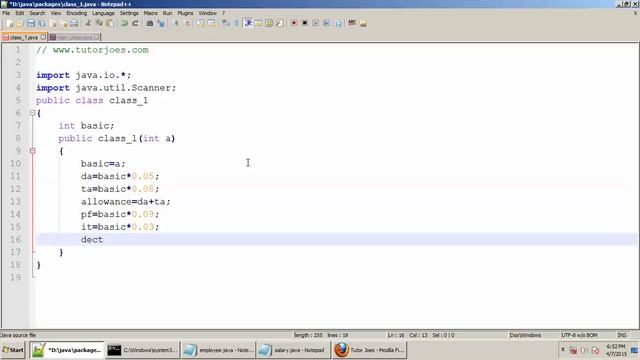Toggle synchronized horizontal scrolling icon
Screen dimensions: 640x360
[x=211, y=23]
